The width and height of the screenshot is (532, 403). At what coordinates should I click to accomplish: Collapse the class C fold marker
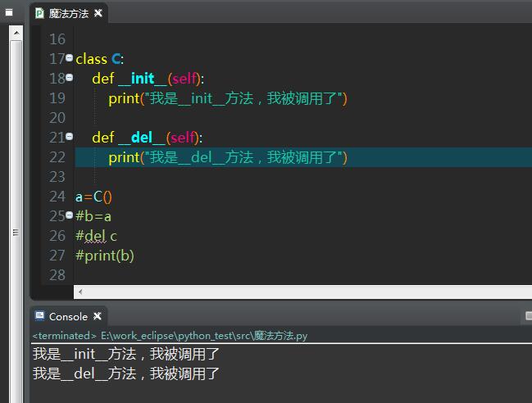tap(69, 58)
